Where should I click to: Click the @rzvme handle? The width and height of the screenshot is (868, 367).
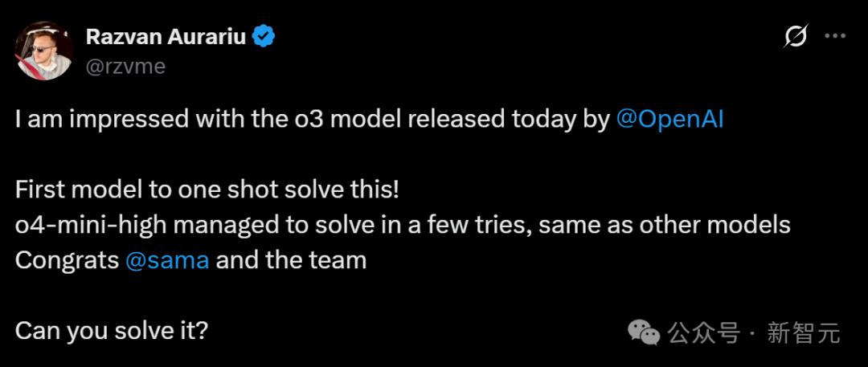(125, 67)
